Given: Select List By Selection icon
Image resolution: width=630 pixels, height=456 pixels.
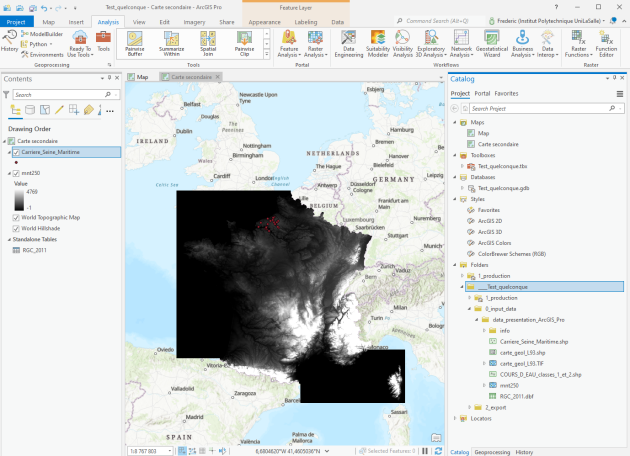Looking at the screenshot, I should pyautogui.click(x=45, y=110).
